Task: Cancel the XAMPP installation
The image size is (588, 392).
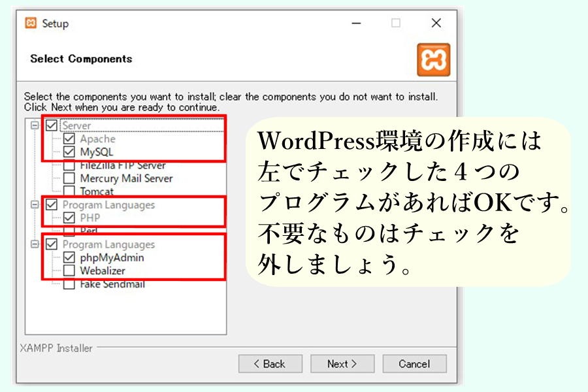Action: 414,364
